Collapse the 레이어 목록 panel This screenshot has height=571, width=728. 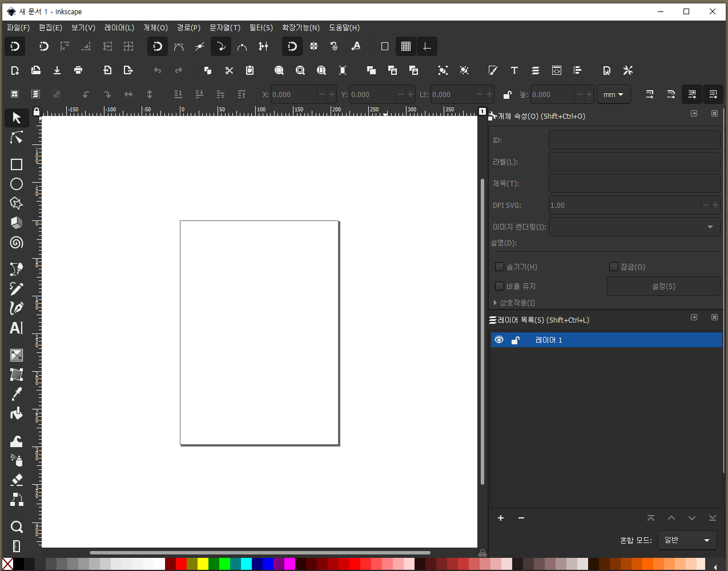click(x=694, y=317)
